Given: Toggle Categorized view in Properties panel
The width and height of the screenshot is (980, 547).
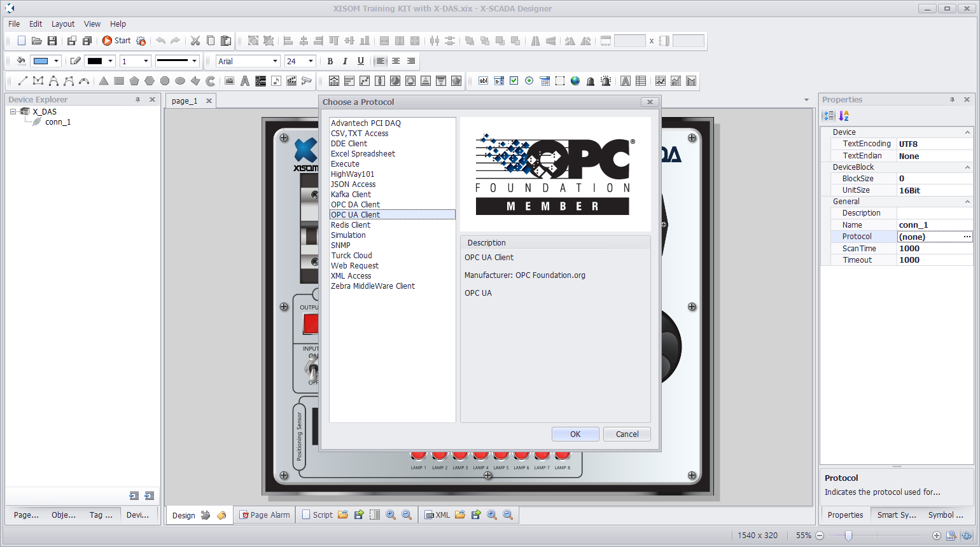Looking at the screenshot, I should point(829,116).
